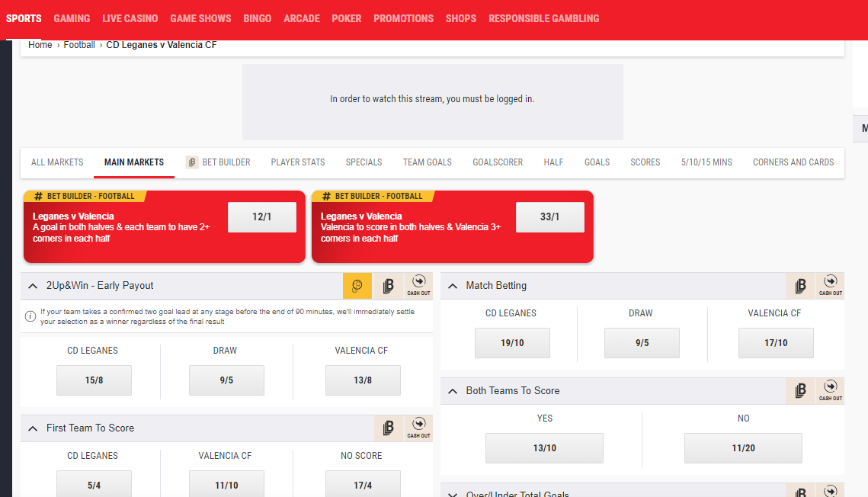868x497 pixels.
Task: Collapse the Match Betting section
Action: [x=454, y=285]
